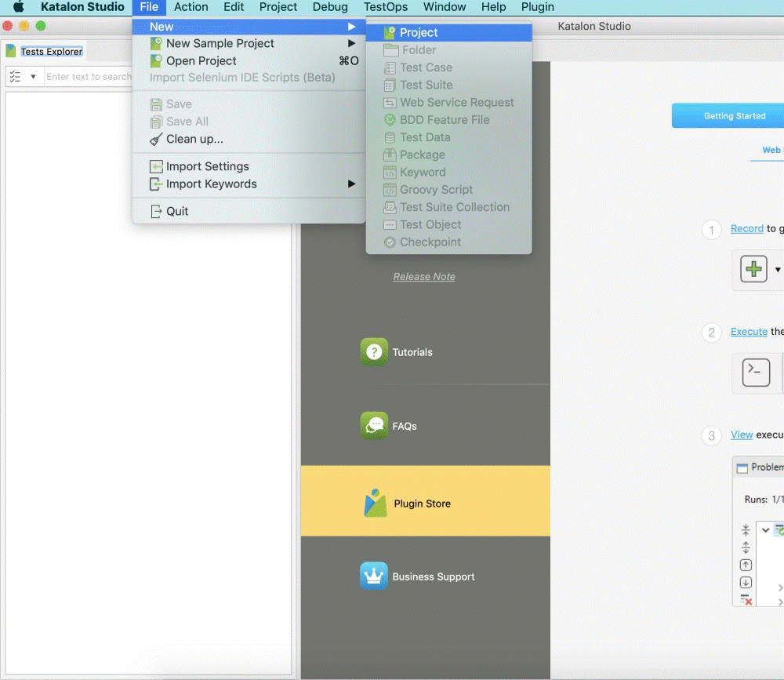Click the Save All menu item
This screenshot has width=784, height=680.
249,122
